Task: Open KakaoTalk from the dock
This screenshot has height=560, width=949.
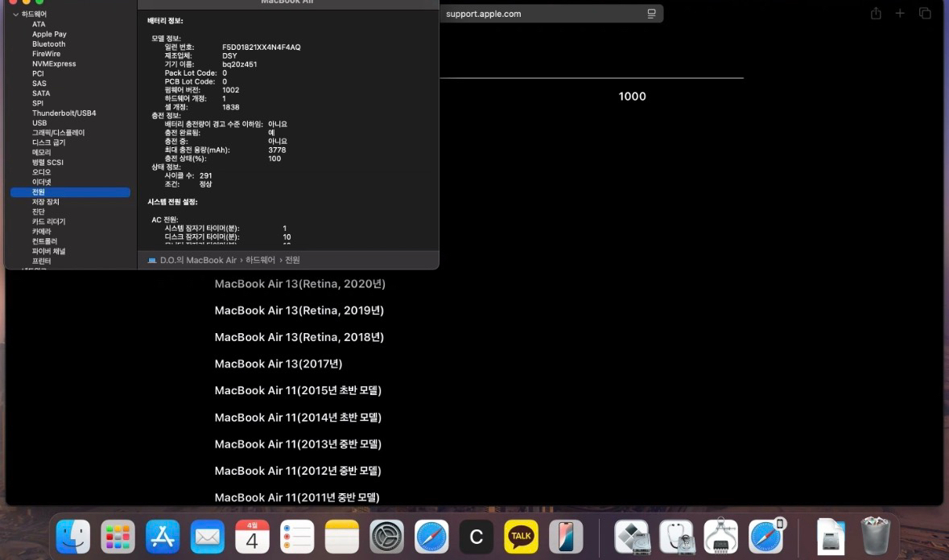Action: click(521, 537)
